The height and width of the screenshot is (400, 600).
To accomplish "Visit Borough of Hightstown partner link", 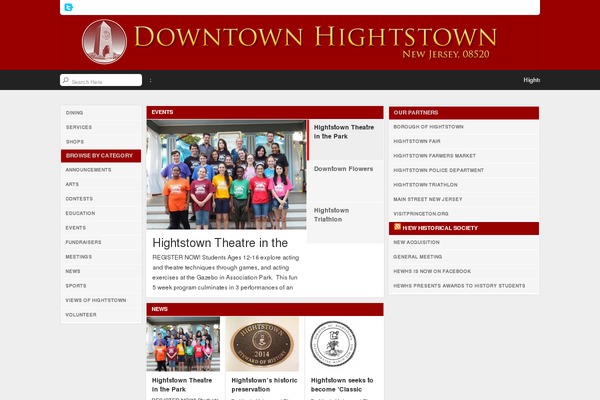I will (x=429, y=127).
